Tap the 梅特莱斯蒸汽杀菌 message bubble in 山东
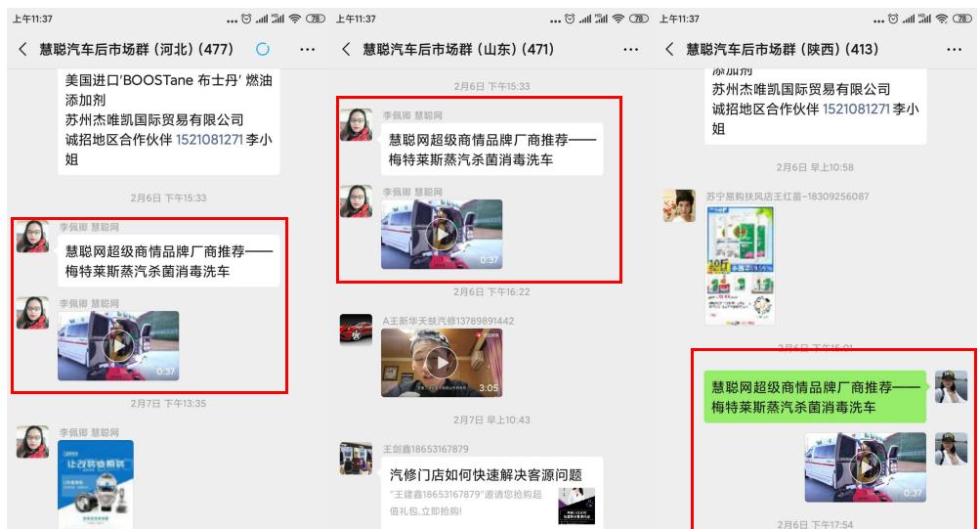This screenshot has width=980, height=529. [491, 150]
